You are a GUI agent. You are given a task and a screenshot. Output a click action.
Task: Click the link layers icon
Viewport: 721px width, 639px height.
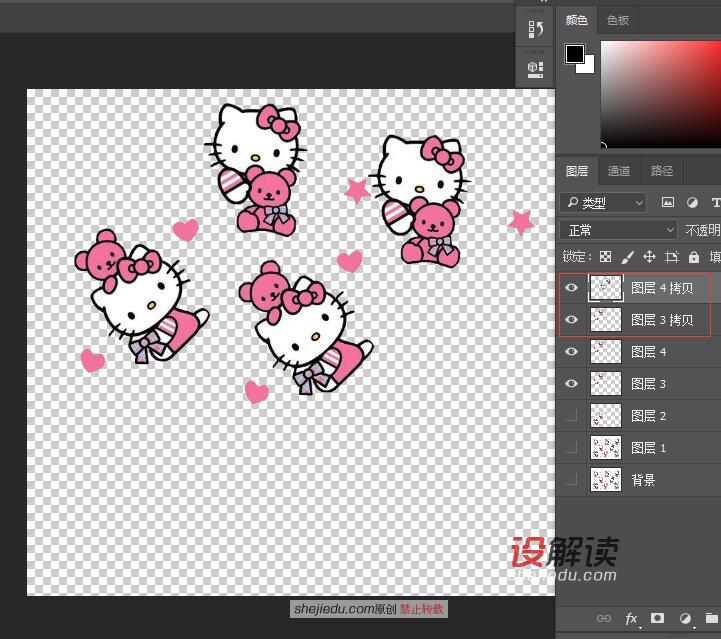pyautogui.click(x=604, y=619)
